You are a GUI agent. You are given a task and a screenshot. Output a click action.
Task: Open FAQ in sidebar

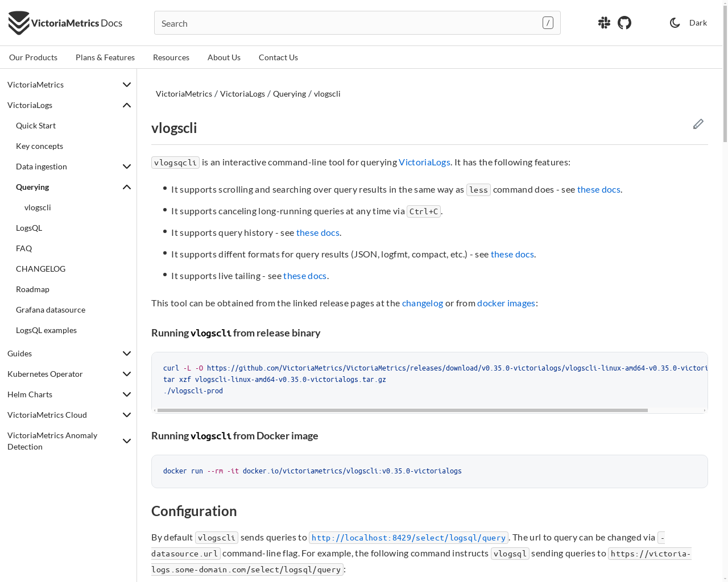(24, 248)
